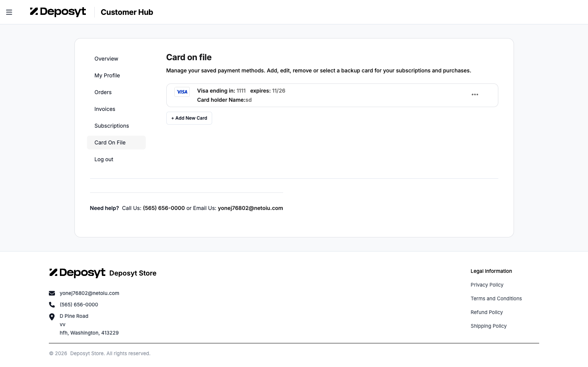Select Card On File sidebar item
This screenshot has height=367, width=588.
116,143
